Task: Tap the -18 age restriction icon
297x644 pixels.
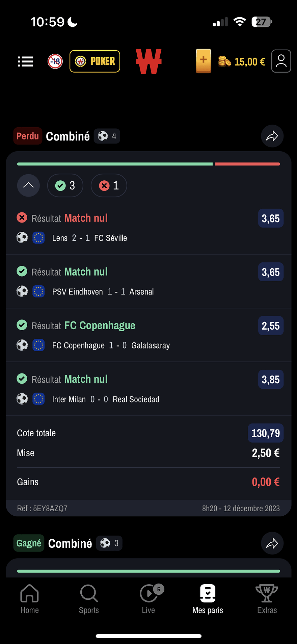Action: [x=55, y=61]
